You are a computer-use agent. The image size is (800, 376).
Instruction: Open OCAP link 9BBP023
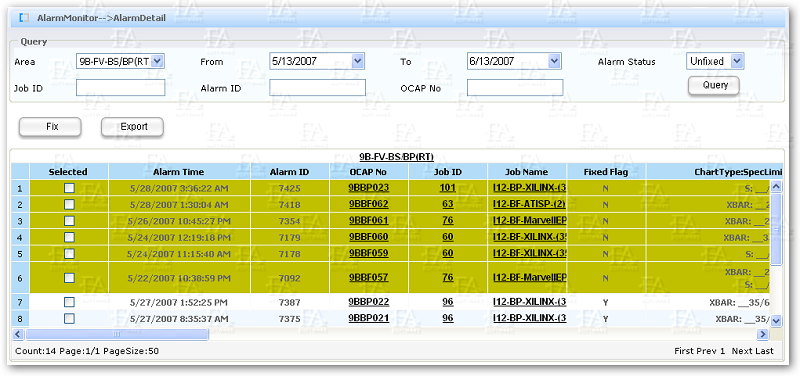(x=369, y=188)
